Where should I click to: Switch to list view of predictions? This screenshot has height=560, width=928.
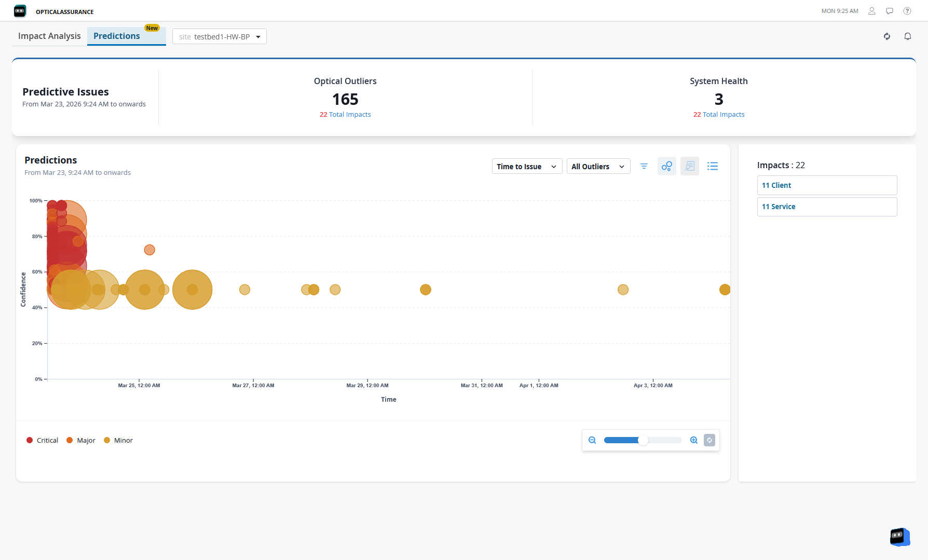click(712, 166)
